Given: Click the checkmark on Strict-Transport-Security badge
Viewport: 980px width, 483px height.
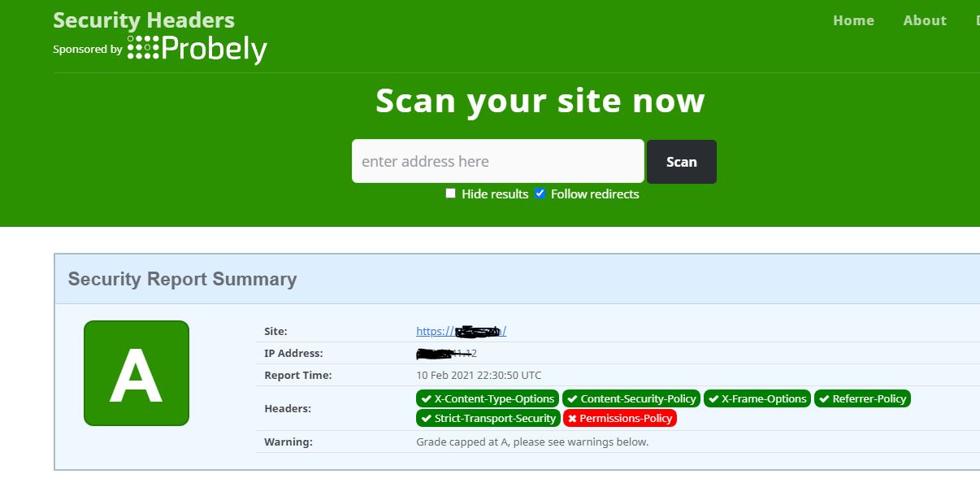Looking at the screenshot, I should pyautogui.click(x=427, y=418).
